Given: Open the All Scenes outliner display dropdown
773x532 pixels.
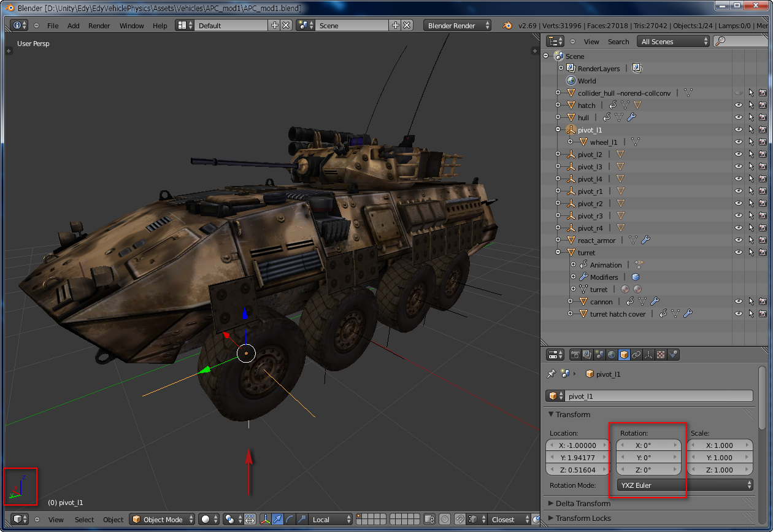Looking at the screenshot, I should 673,42.
